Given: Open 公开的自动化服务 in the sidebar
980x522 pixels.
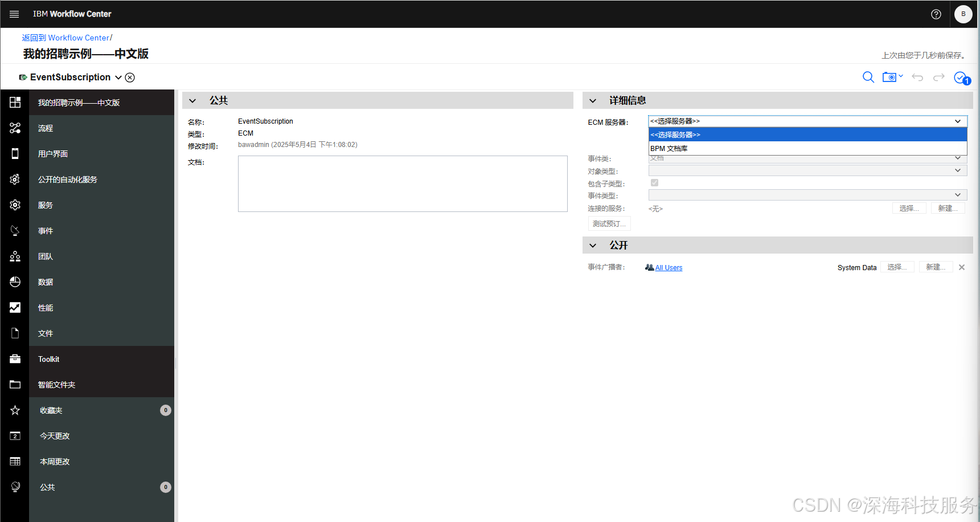Looking at the screenshot, I should click(101, 180).
